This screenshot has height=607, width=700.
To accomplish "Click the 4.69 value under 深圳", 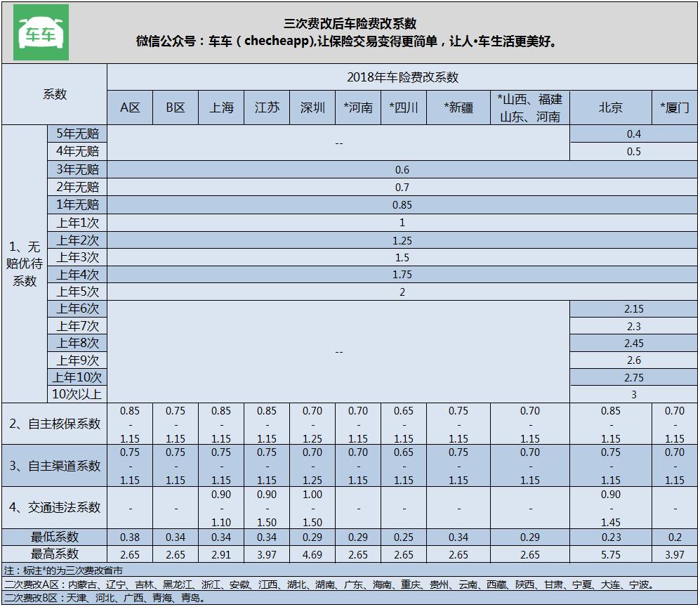I will tap(312, 553).
